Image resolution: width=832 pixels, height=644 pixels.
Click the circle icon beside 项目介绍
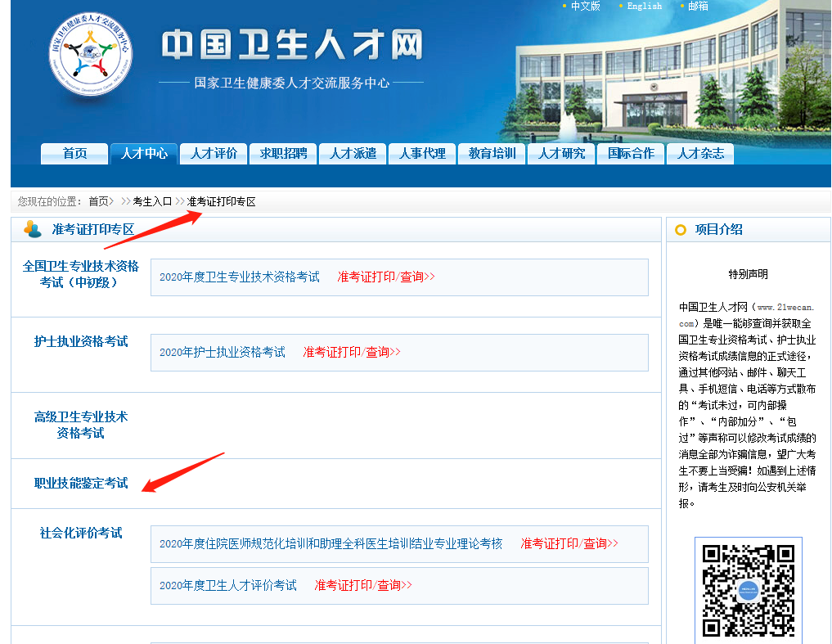pyautogui.click(x=681, y=230)
